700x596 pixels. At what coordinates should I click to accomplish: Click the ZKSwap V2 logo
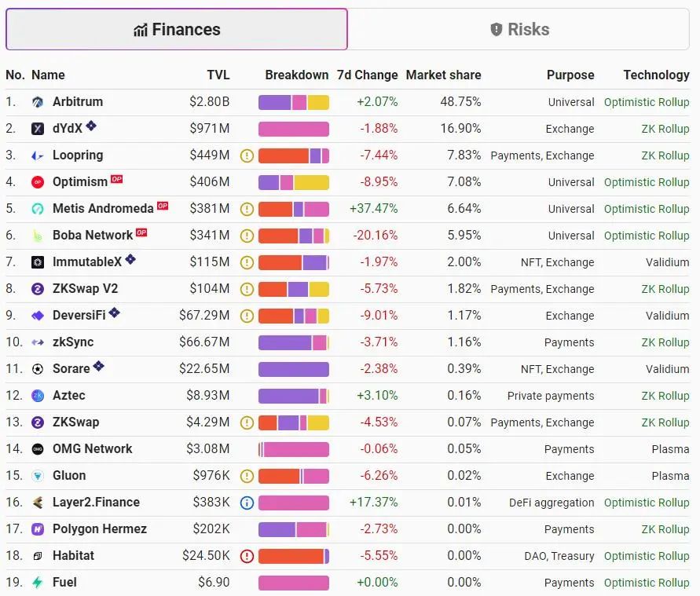click(x=38, y=289)
